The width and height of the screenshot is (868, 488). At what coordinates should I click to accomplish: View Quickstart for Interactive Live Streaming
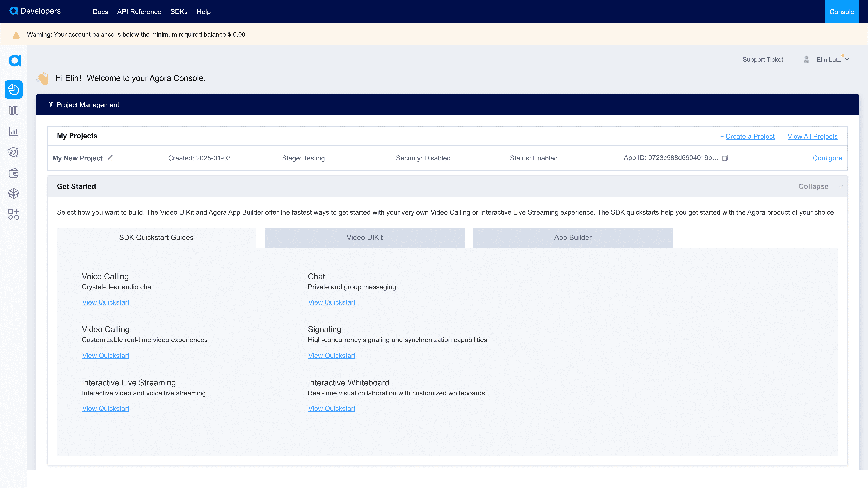coord(106,408)
